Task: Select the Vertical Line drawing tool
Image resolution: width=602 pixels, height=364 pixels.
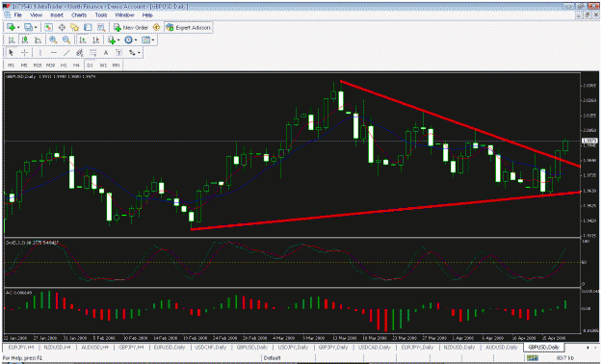Action: pos(39,53)
